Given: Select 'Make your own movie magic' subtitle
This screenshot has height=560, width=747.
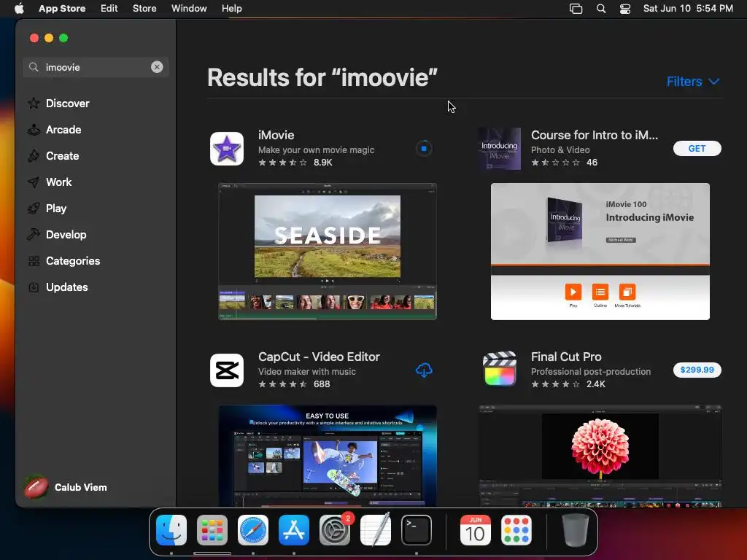Looking at the screenshot, I should tap(317, 150).
